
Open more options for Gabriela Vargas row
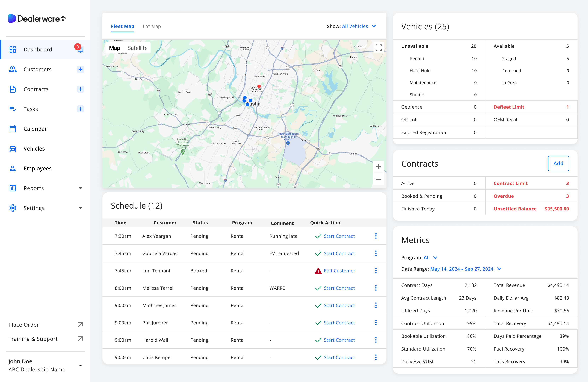tap(376, 253)
